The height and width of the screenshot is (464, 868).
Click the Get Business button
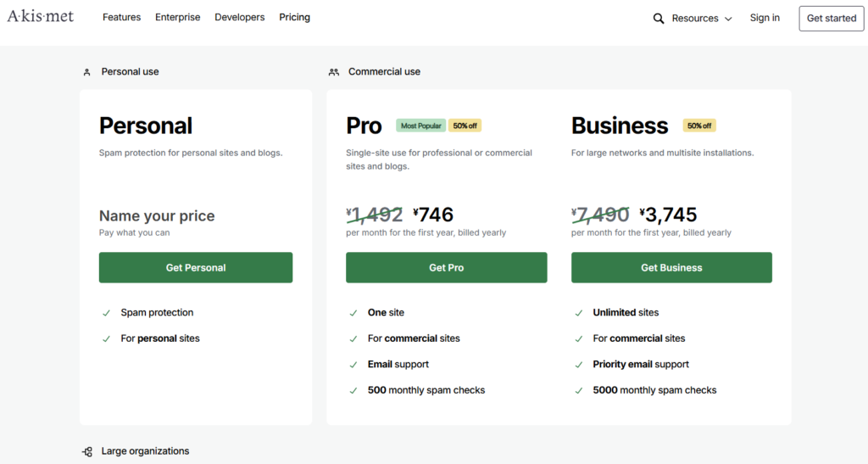click(671, 267)
